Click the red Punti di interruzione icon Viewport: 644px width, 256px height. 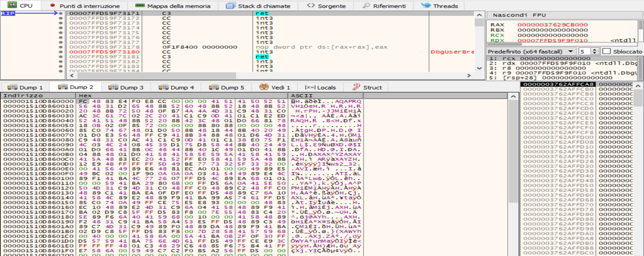(x=52, y=5)
